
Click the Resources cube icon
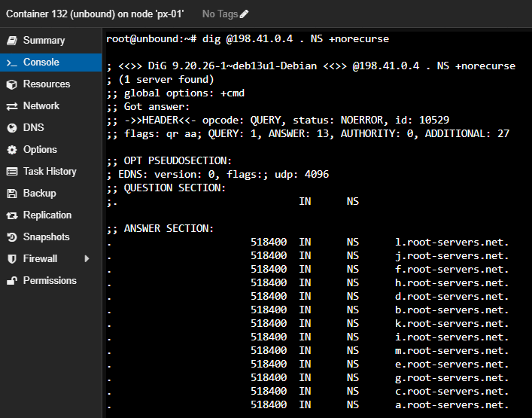12,84
